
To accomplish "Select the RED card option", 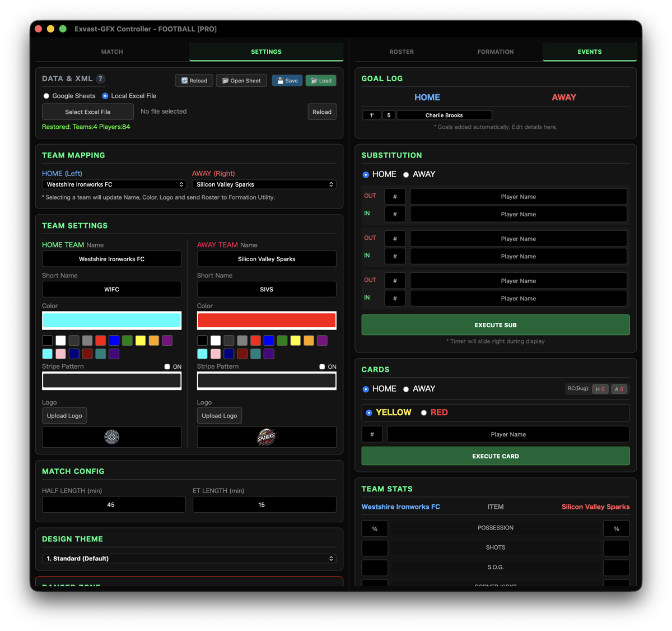I will click(x=424, y=412).
